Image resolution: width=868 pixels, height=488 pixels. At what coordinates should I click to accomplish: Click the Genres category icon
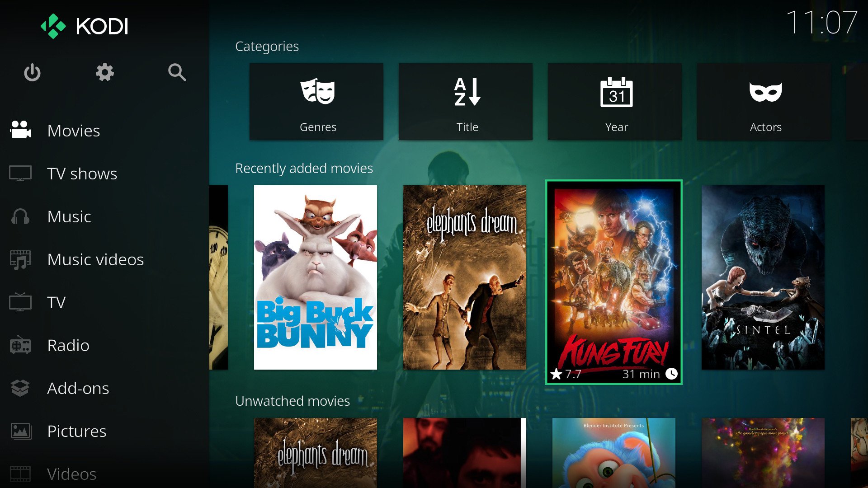point(318,101)
